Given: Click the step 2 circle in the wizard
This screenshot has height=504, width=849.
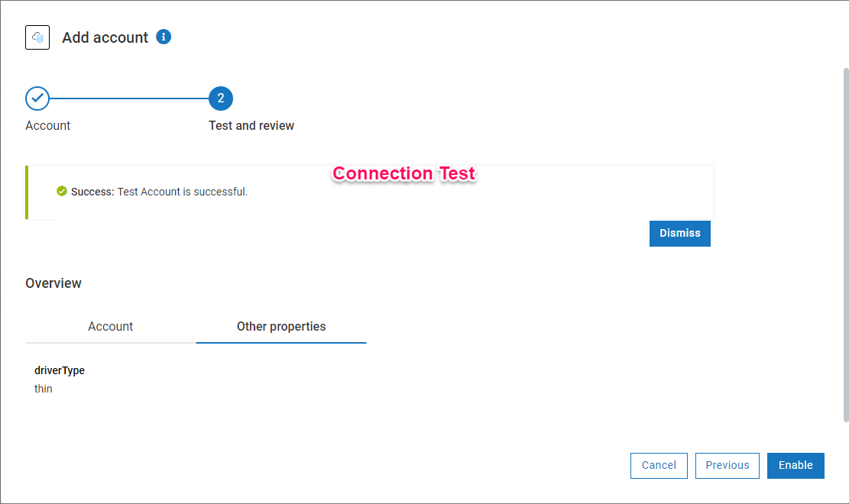Looking at the screenshot, I should 221,99.
